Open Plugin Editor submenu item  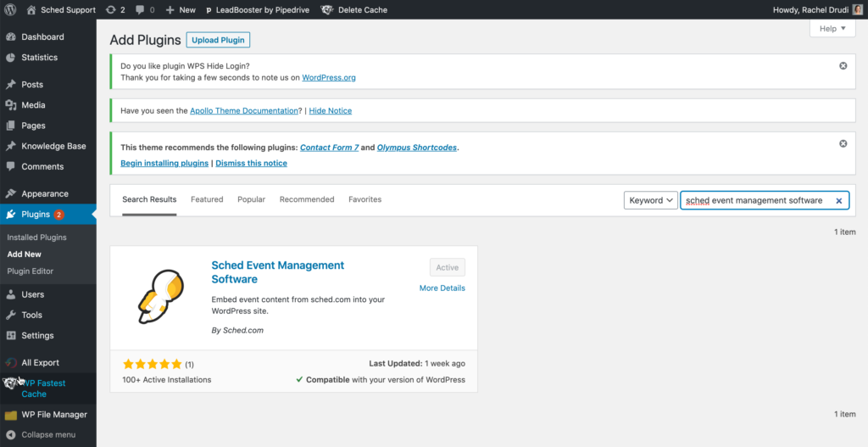click(31, 271)
